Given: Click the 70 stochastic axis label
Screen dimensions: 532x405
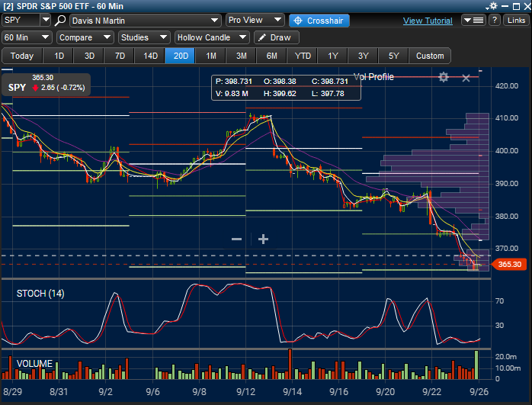Looking at the screenshot, I should click(x=499, y=301).
